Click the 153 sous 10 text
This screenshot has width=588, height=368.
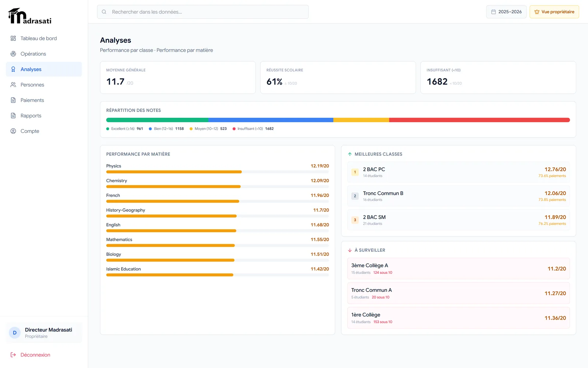(383, 322)
